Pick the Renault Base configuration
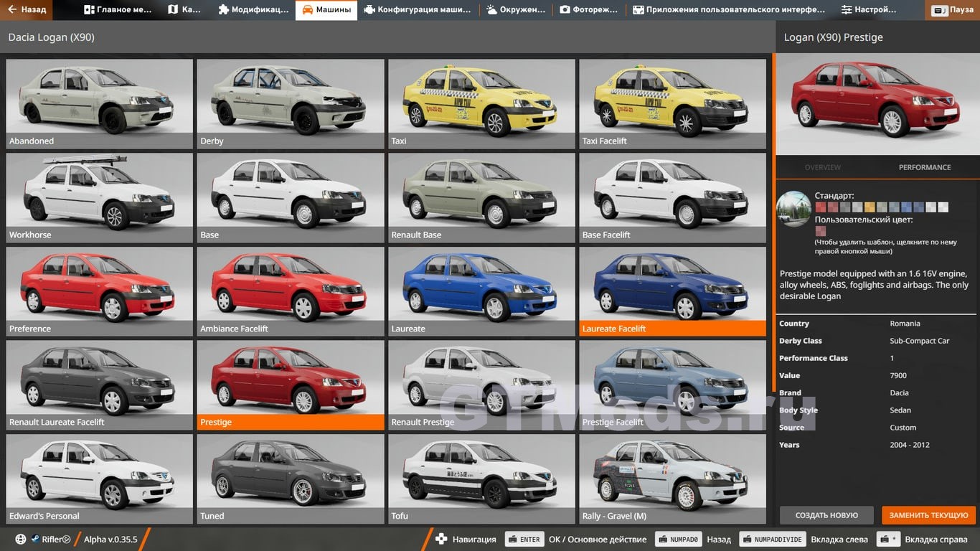 click(x=481, y=197)
